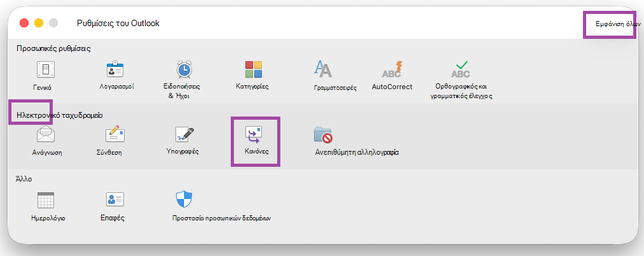Open Ανεπιθύμητη αλληλογραφία junk folder icon
644x256 pixels.
(x=323, y=134)
